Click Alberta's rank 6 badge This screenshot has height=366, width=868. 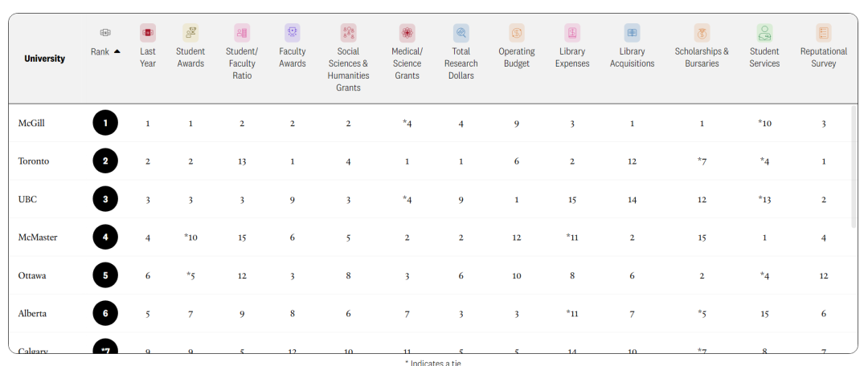105,314
